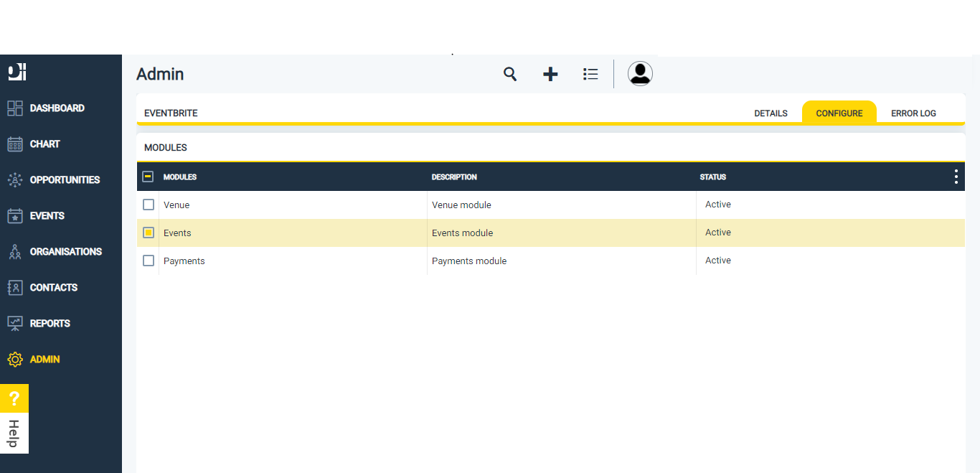Click the yellow question mark help icon
This screenshot has height=473, width=980.
click(x=14, y=398)
